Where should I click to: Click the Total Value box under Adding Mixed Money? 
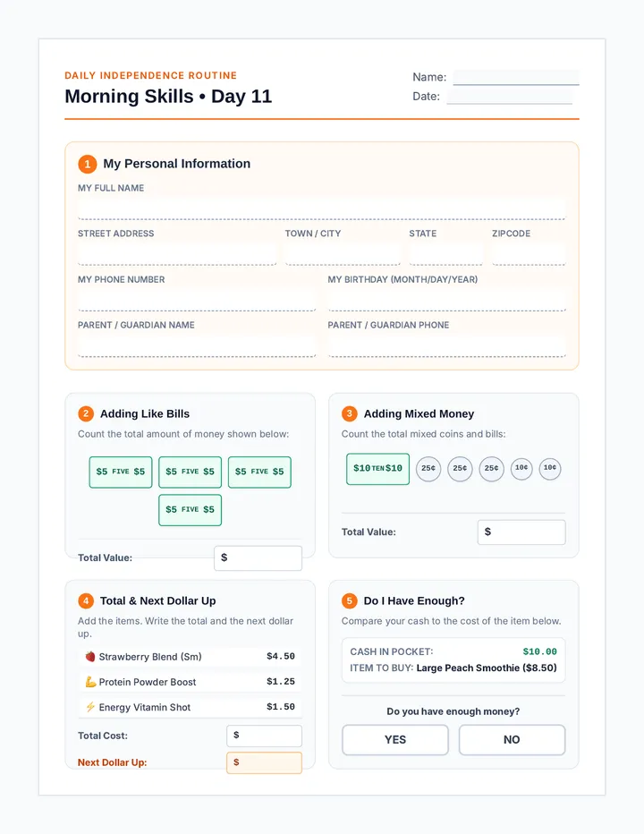click(x=521, y=532)
